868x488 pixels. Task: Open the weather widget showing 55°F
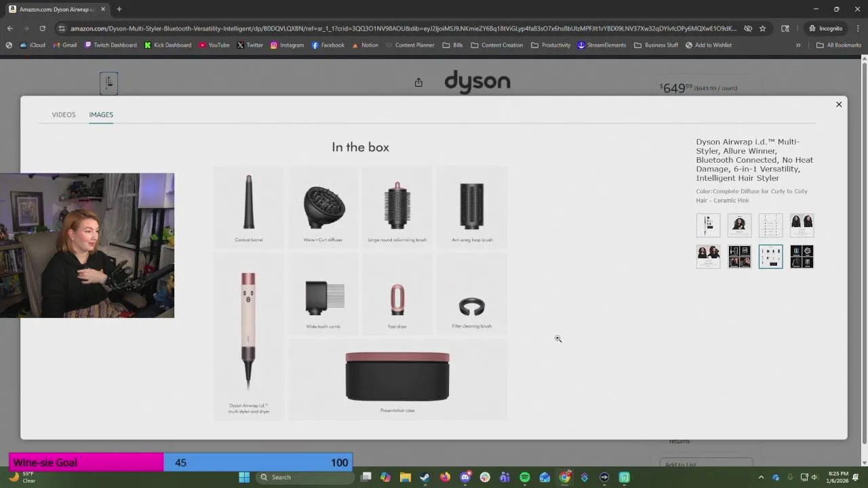(x=22, y=477)
